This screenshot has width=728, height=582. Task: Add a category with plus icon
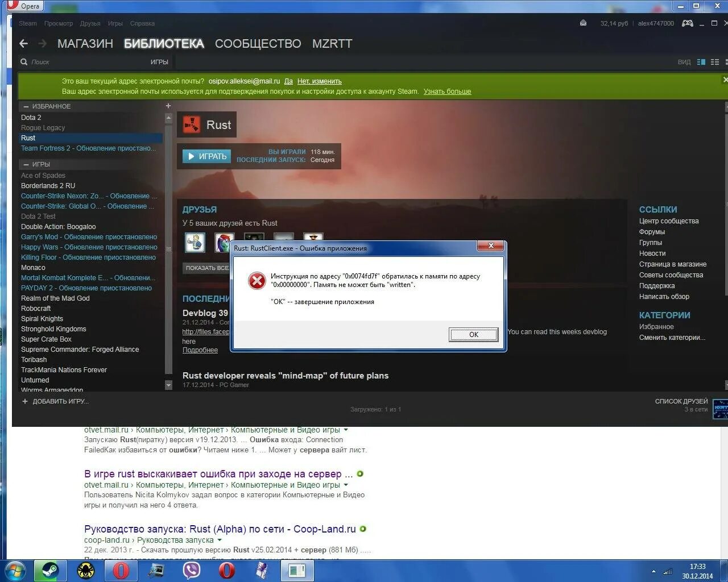pos(168,106)
